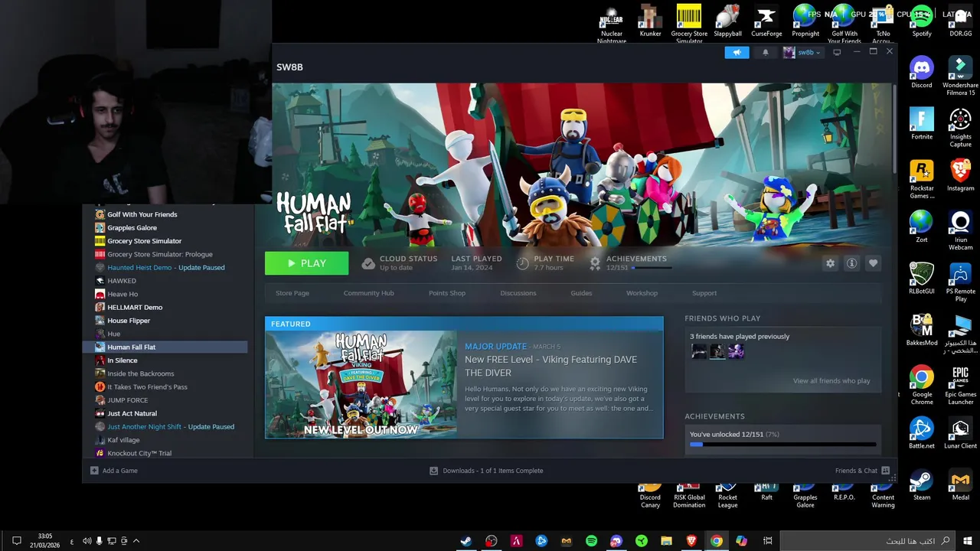Open game info circle icon
This screenshot has height=551, width=980.
851,263
